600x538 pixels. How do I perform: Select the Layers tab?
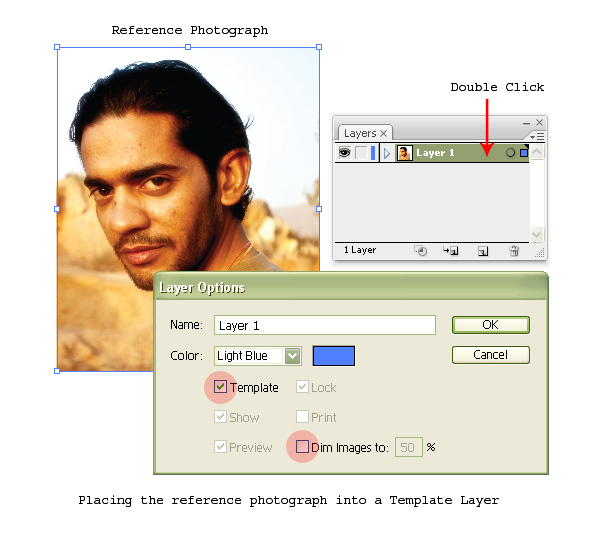point(360,133)
